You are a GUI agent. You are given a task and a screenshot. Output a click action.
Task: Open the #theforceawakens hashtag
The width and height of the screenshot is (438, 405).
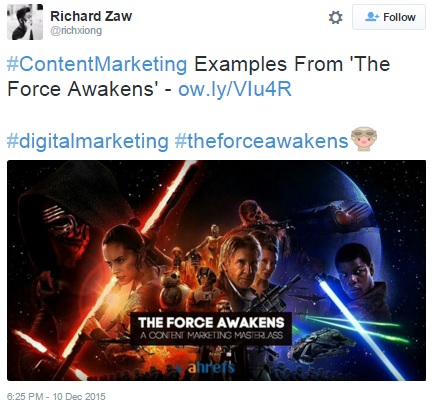(261, 141)
